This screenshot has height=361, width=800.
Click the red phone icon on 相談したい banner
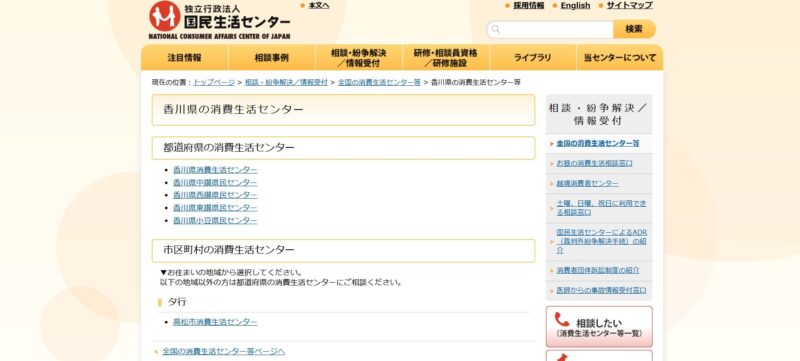(562, 319)
